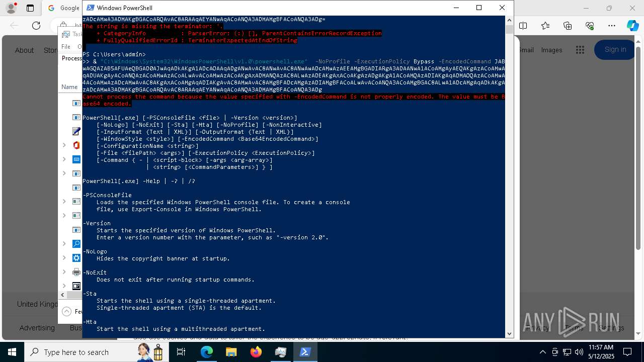Open File Explorer from the taskbar
The height and width of the screenshot is (362, 644).
(x=231, y=352)
